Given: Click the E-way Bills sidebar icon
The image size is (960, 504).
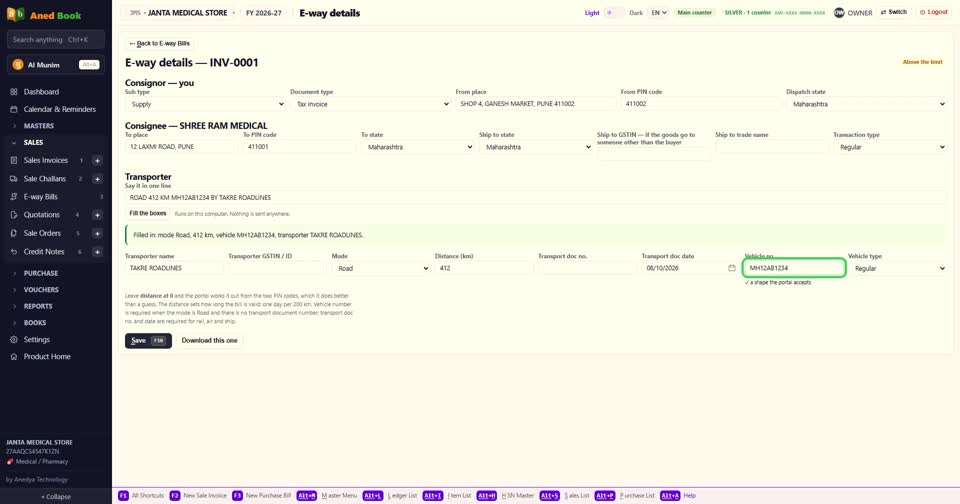Looking at the screenshot, I should pos(13,197).
